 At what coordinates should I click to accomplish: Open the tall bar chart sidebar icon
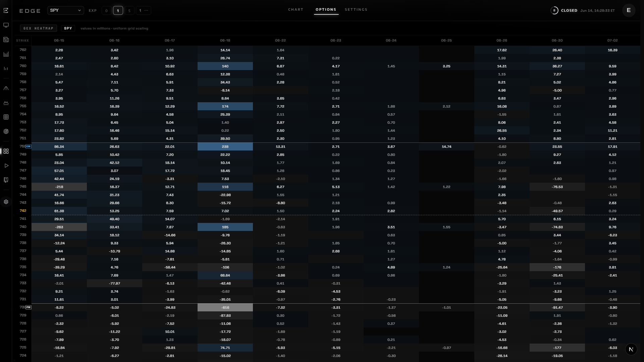[x=6, y=54]
